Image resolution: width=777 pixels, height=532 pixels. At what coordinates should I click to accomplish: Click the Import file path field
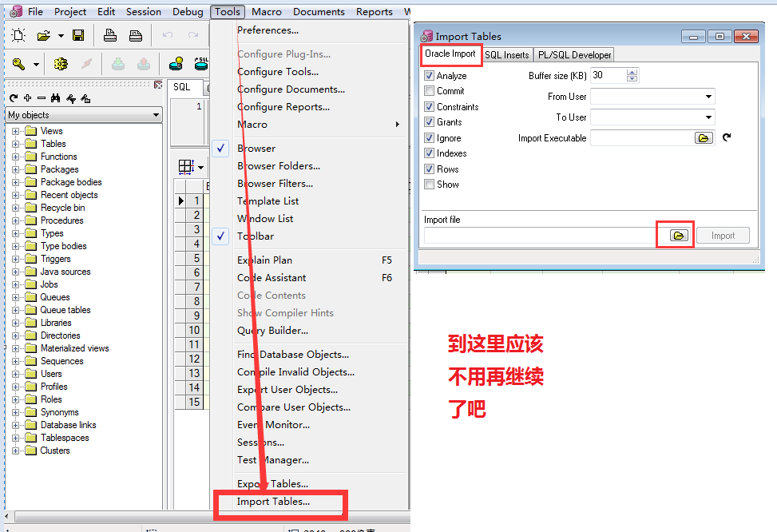545,236
